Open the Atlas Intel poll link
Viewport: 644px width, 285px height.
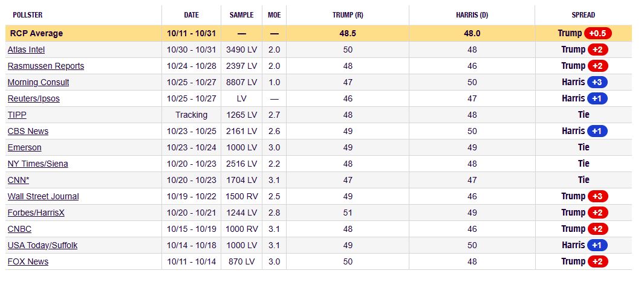point(26,50)
